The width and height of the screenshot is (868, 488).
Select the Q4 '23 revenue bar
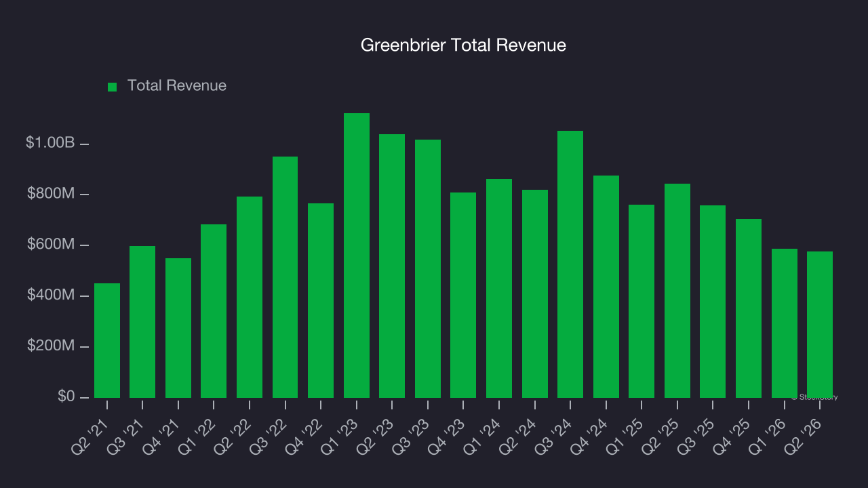click(463, 295)
